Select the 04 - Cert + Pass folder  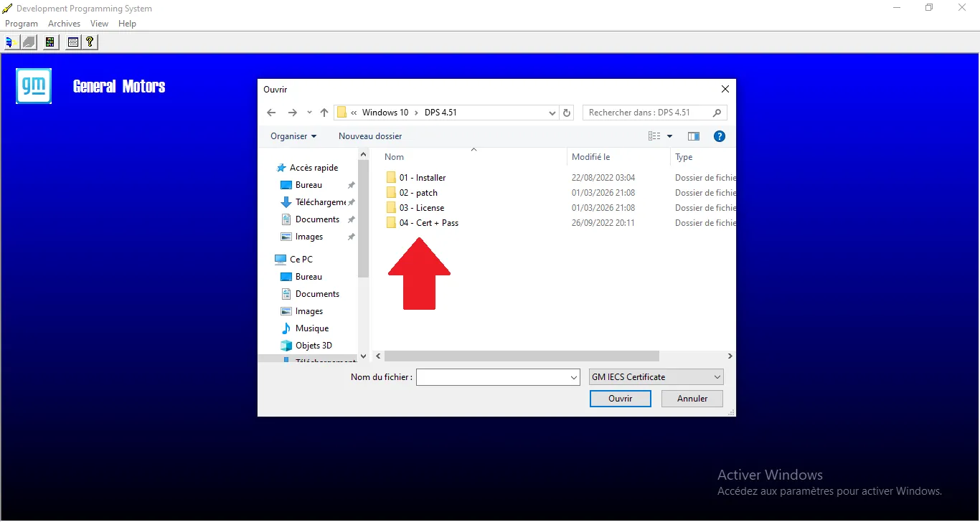[x=428, y=223]
